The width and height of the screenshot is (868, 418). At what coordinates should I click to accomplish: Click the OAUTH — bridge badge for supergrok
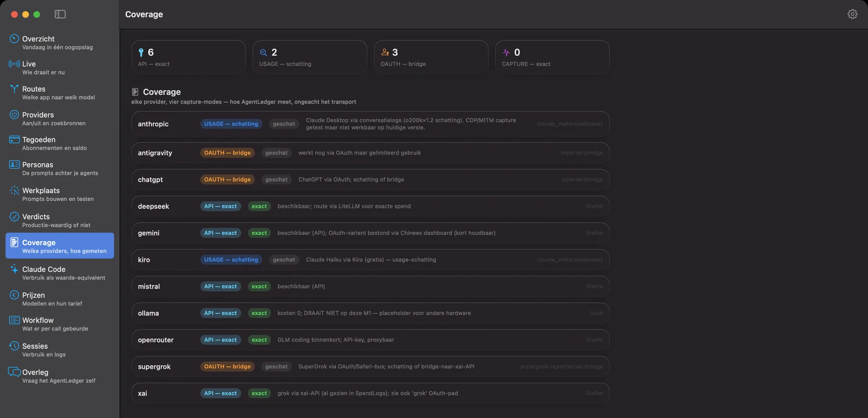227,366
